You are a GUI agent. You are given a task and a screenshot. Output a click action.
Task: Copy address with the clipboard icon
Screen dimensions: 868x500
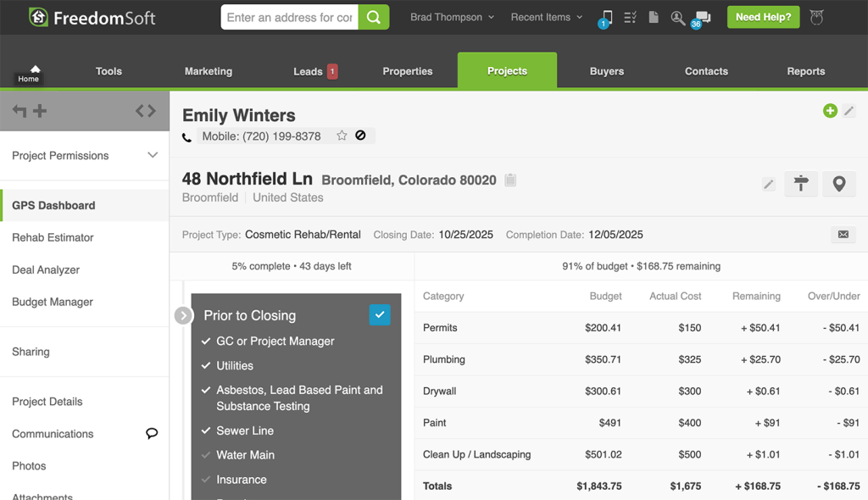coord(510,180)
